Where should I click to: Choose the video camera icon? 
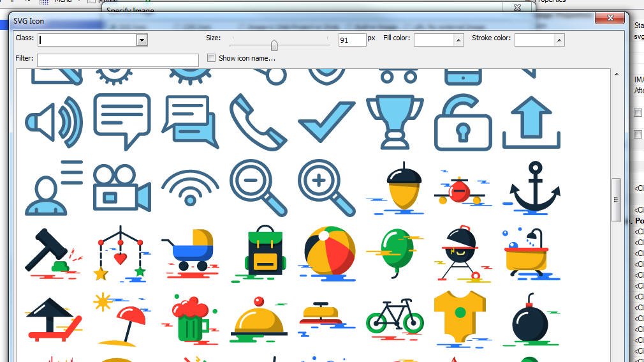coord(122,188)
